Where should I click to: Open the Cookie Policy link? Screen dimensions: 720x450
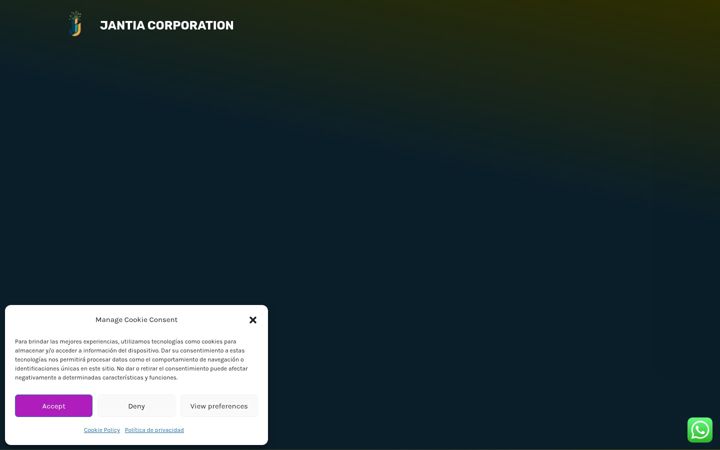tap(102, 430)
